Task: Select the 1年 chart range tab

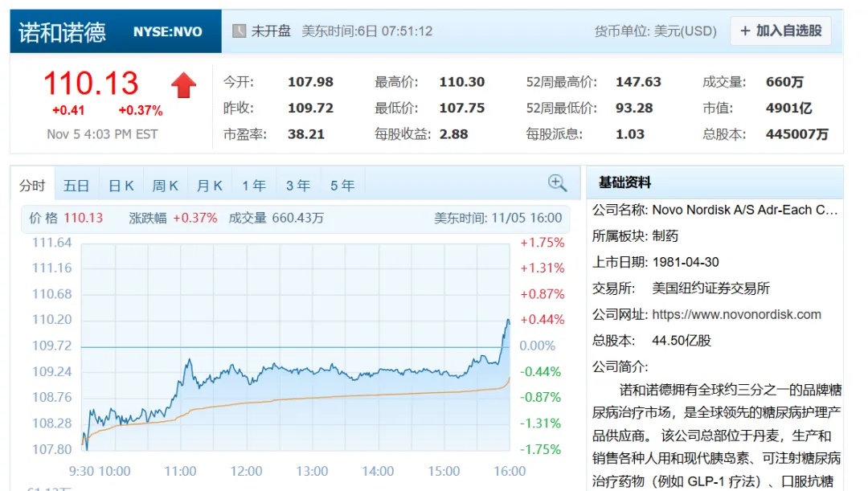Action: pyautogui.click(x=253, y=186)
